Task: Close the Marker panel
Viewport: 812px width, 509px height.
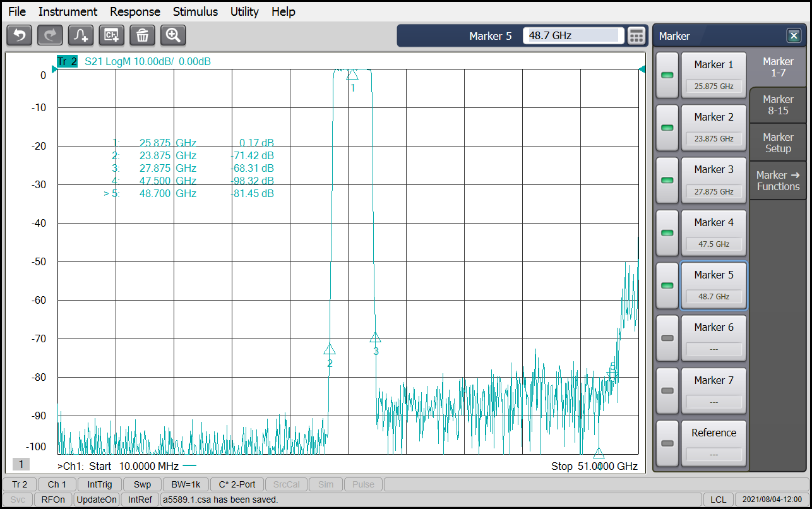Action: pyautogui.click(x=793, y=36)
